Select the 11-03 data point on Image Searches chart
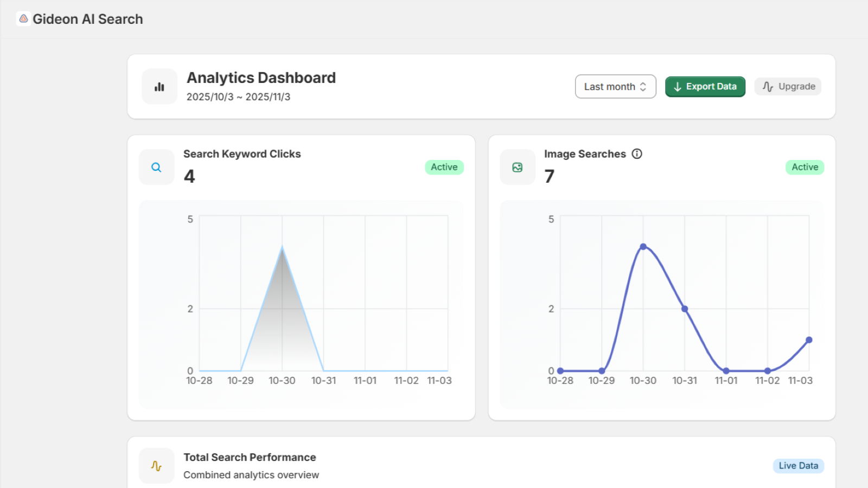Screen dimensions: 868x488 coord(809,340)
